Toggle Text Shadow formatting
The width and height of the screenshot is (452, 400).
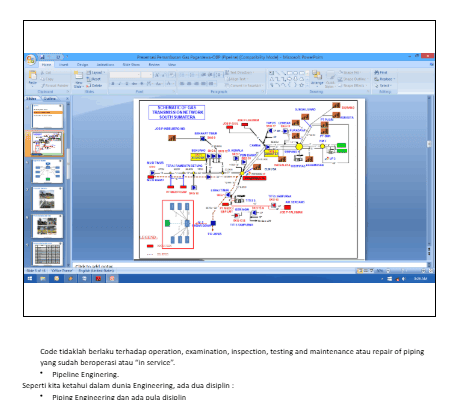pyautogui.click(x=142, y=83)
